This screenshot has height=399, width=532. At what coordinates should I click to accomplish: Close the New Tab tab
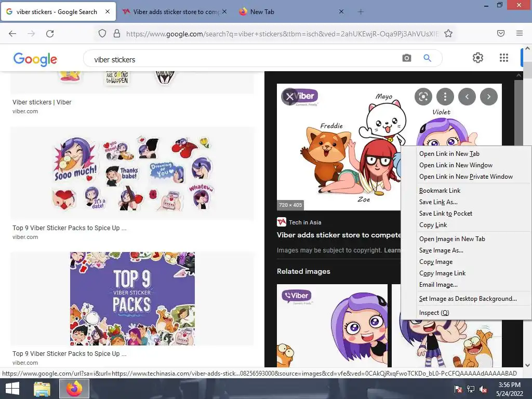coord(341,11)
